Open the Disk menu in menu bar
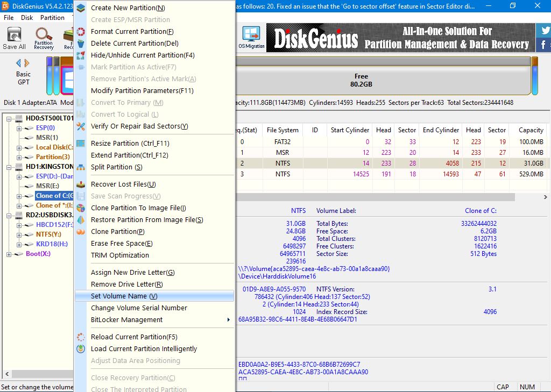 (27, 18)
